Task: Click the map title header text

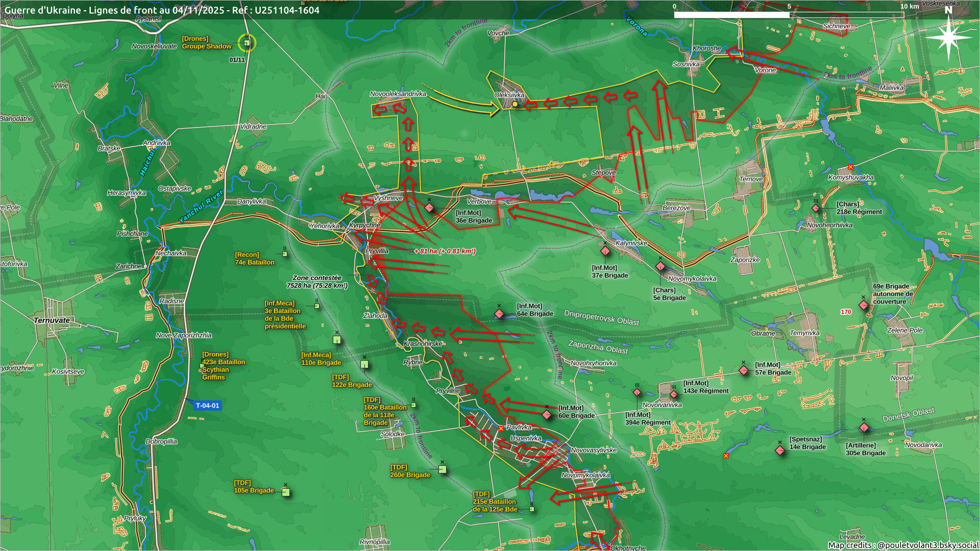Action: [162, 10]
